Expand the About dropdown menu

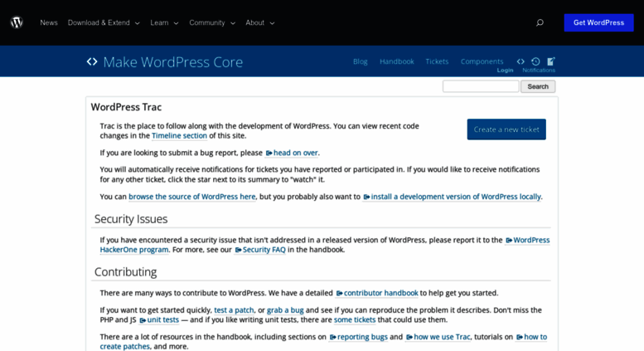coord(260,22)
